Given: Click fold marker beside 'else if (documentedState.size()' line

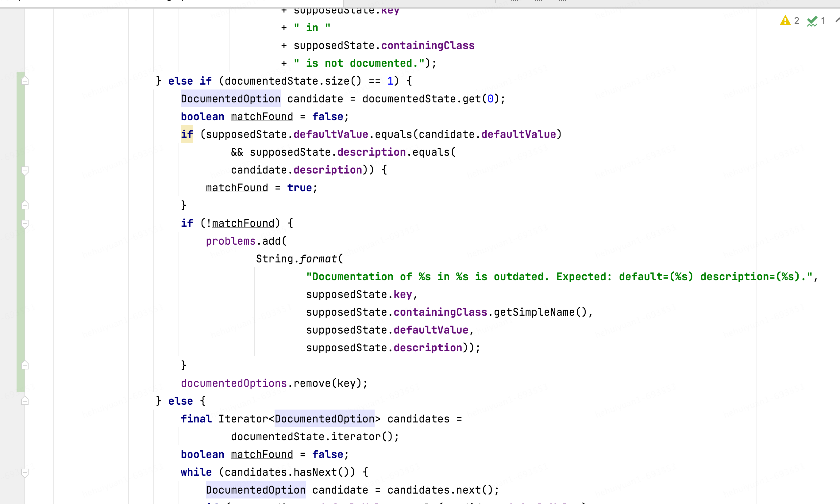Looking at the screenshot, I should [x=25, y=81].
